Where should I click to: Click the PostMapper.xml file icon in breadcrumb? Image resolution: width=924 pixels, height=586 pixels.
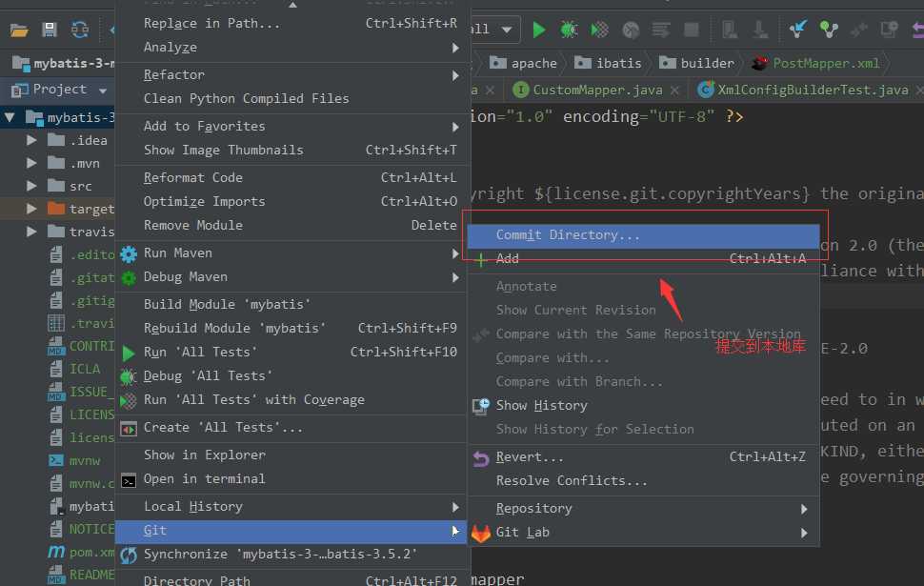coord(759,63)
